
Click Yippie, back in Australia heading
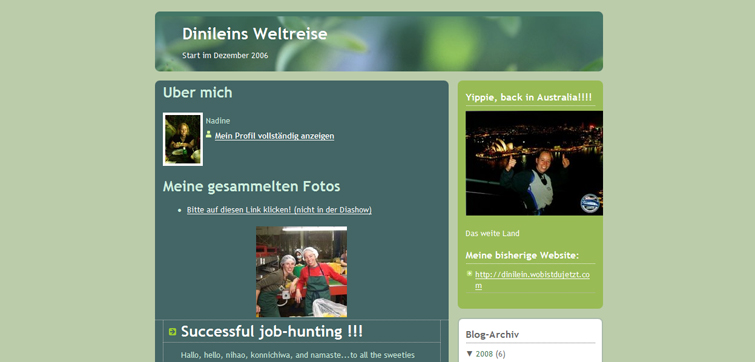[529, 97]
